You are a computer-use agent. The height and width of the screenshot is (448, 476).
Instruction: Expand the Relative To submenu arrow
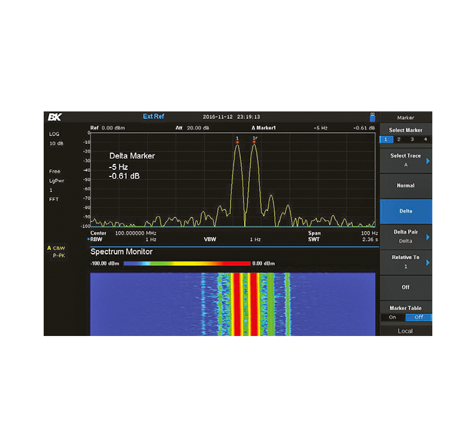[428, 263]
